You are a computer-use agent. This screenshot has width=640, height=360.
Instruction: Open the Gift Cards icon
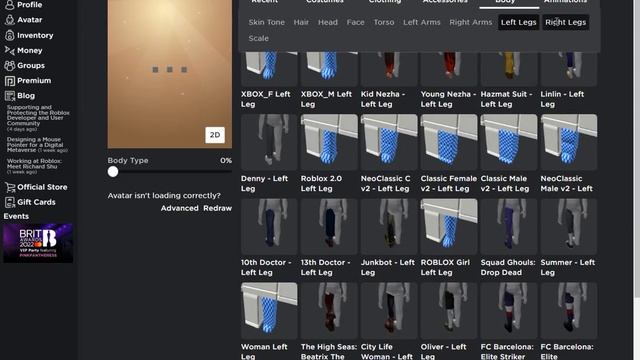(9, 202)
